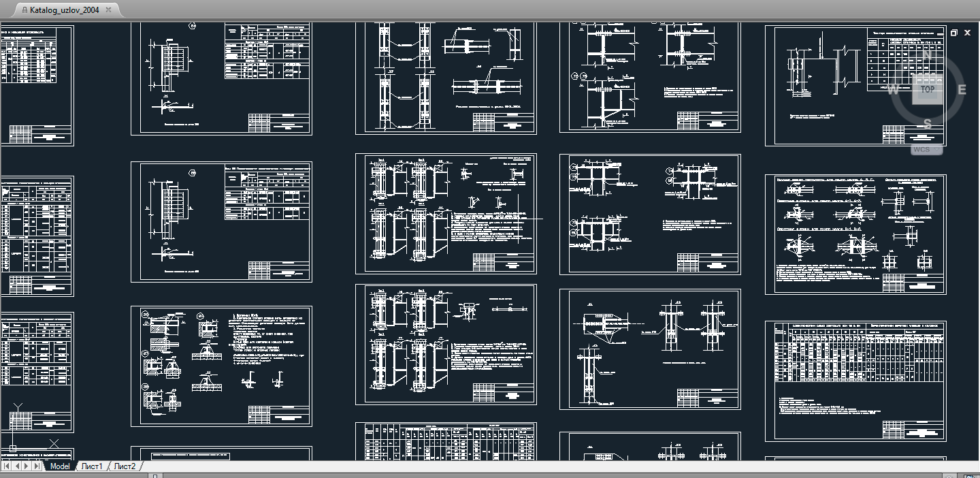Viewport: 980px width, 478px height.
Task: Click the TOP face of the ViewCube
Action: point(928,89)
